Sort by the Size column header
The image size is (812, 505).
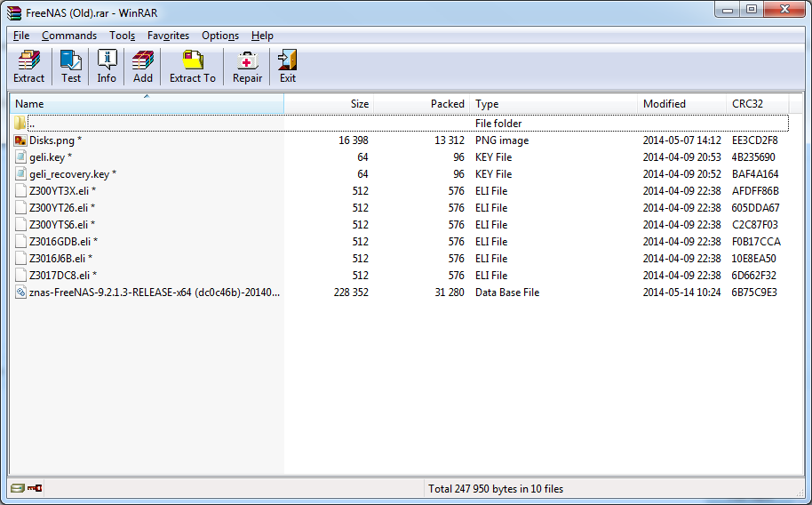329,104
